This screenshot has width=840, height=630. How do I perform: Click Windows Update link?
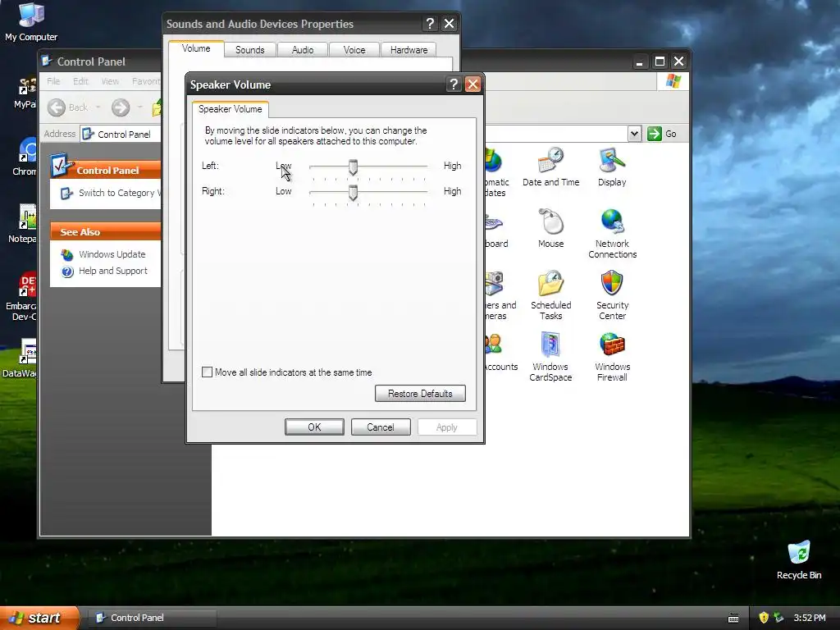[112, 254]
